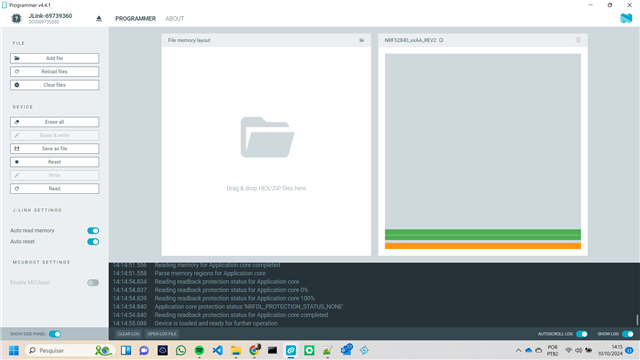The image size is (640, 360).
Task: Click Reload files button
Action: 54,71
